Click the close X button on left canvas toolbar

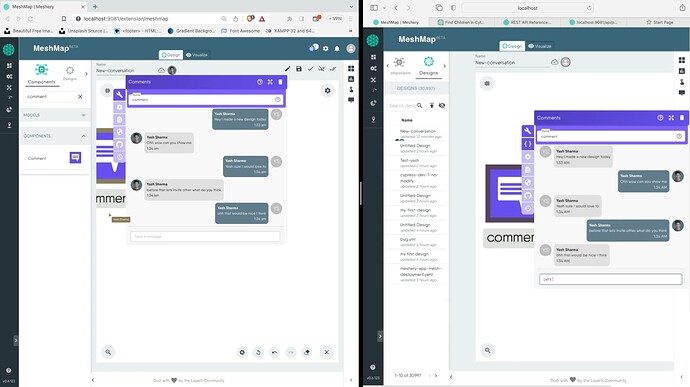point(327,352)
